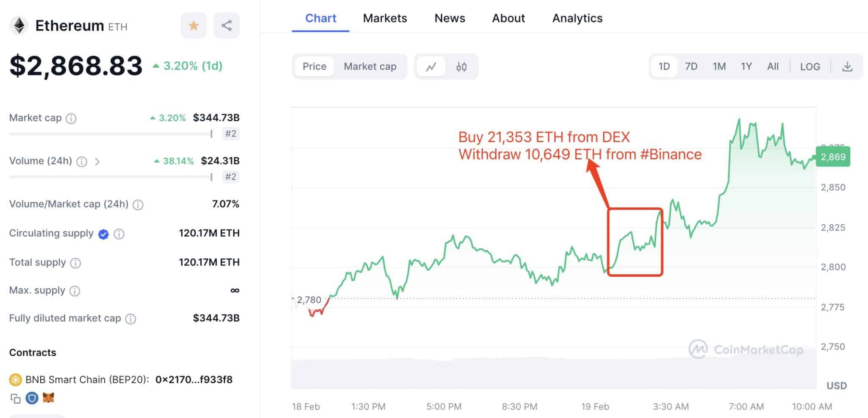Screen dimensions: 868x418
Task: Open the share options for Ethereum
Action: (226, 25)
